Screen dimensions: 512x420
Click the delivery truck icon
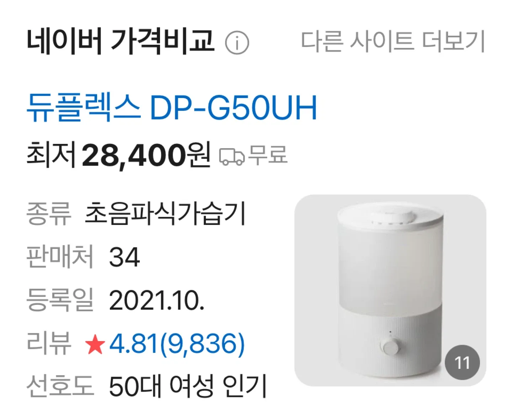point(232,156)
